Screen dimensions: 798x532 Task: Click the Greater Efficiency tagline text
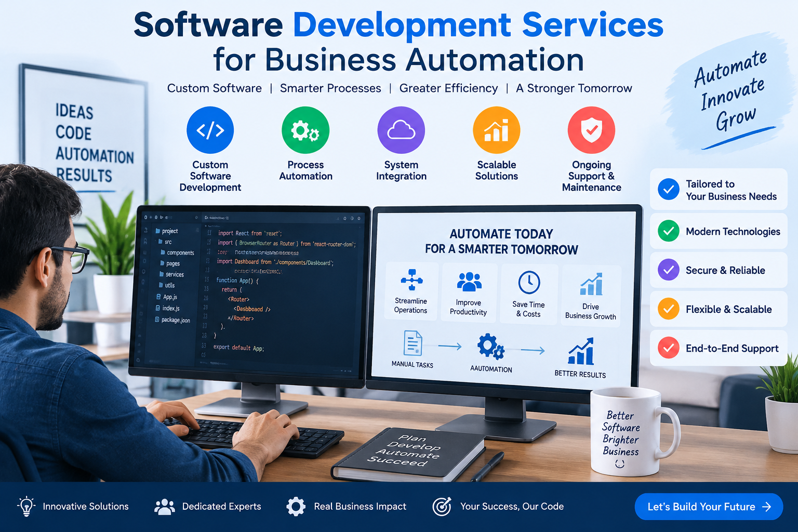[x=448, y=88]
